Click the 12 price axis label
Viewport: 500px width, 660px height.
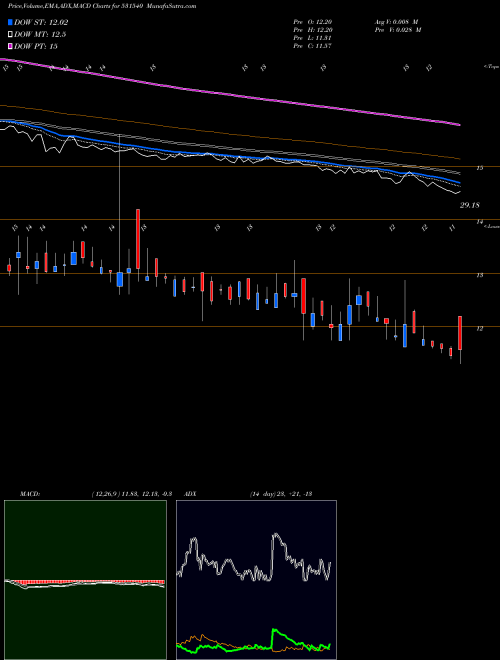click(479, 329)
